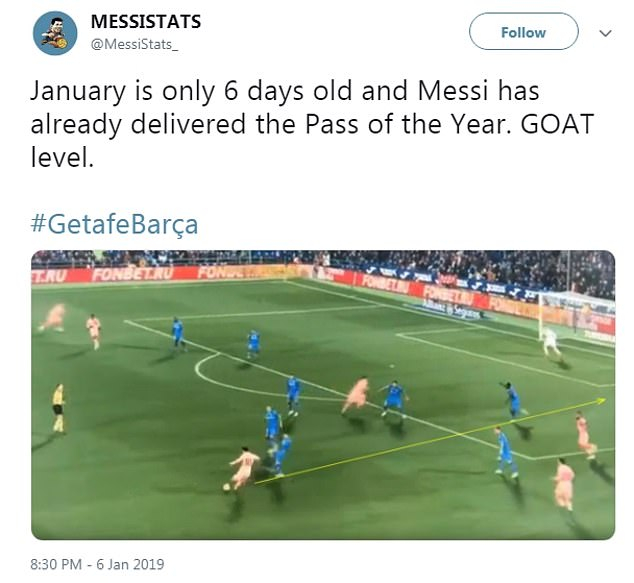634x583 pixels.
Task: Expand the tweet options chevron
Action: pyautogui.click(x=605, y=33)
